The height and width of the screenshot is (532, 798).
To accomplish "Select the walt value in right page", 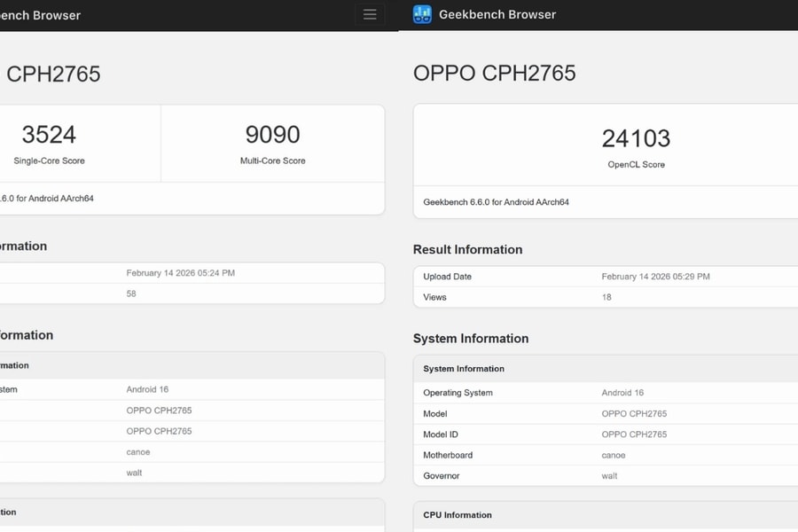I will 609,476.
